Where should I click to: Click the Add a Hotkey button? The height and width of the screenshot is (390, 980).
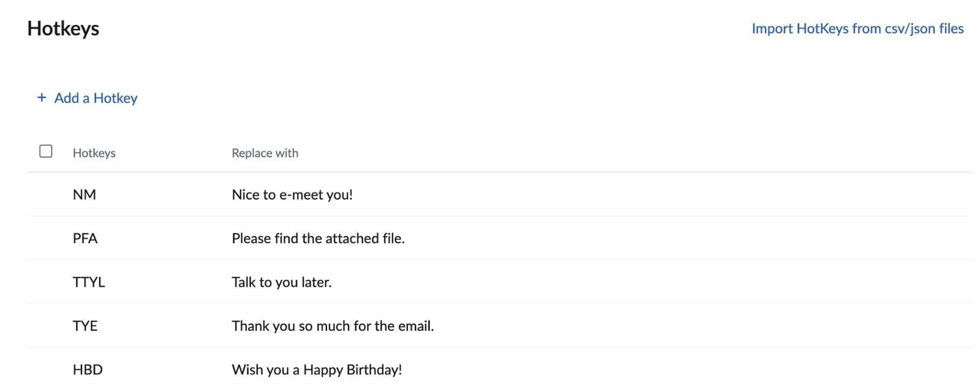(x=95, y=98)
